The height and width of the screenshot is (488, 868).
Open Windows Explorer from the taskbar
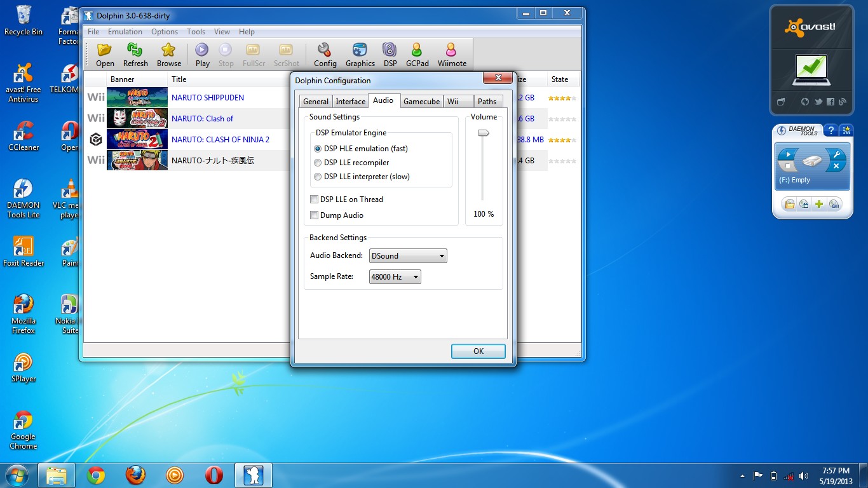pos(57,475)
